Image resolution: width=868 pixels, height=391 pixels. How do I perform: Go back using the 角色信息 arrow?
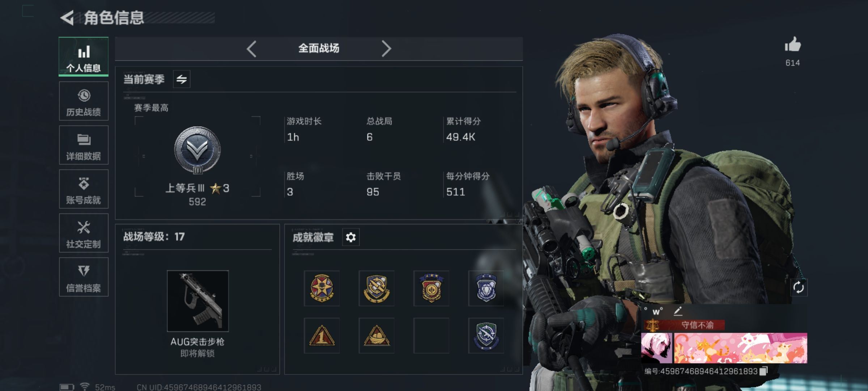tap(67, 18)
